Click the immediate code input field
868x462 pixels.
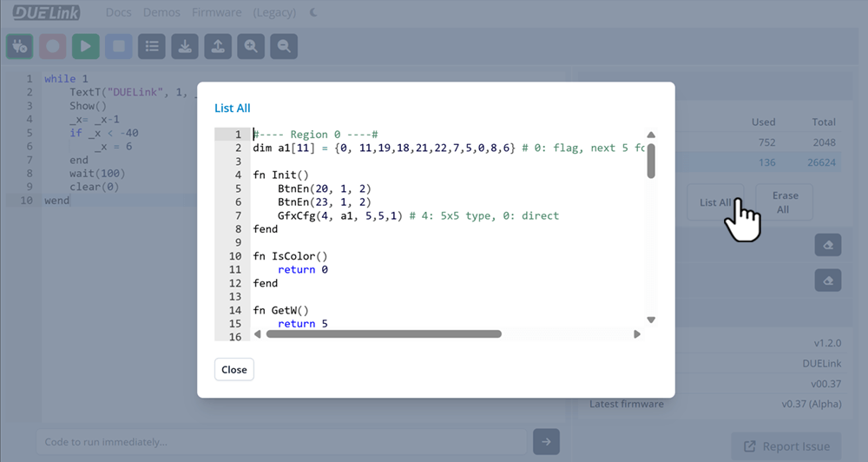click(x=282, y=442)
